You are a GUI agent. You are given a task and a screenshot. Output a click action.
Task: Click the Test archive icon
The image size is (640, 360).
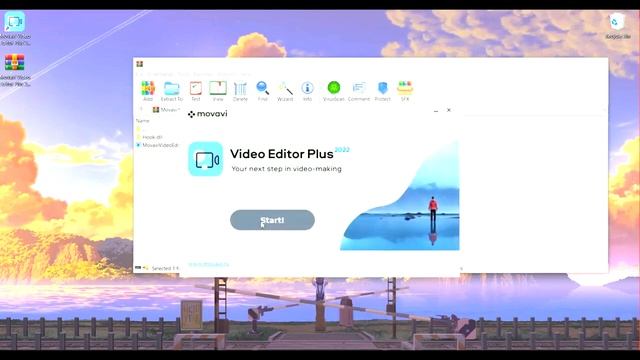(196, 91)
